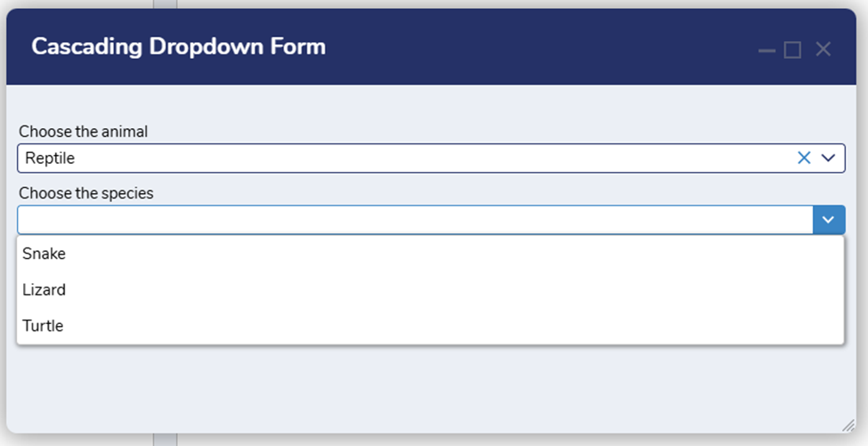Maximize the Cascading Dropdown Form window

point(792,50)
